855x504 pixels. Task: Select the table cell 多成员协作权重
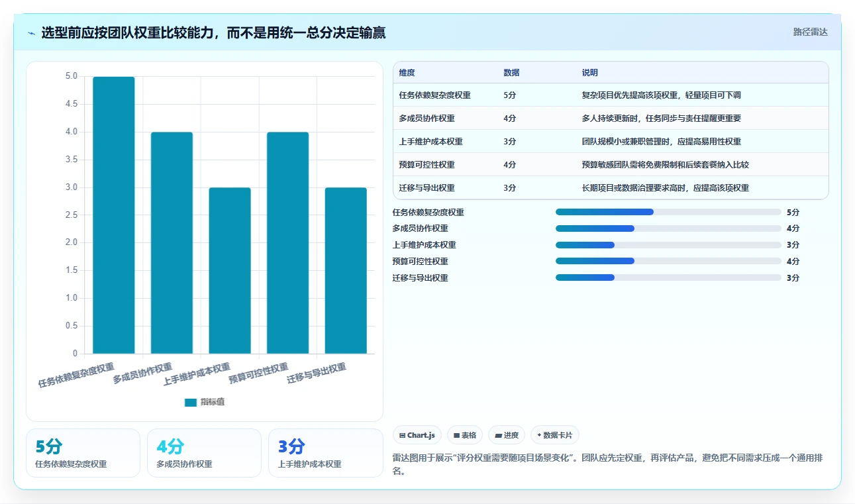(427, 119)
